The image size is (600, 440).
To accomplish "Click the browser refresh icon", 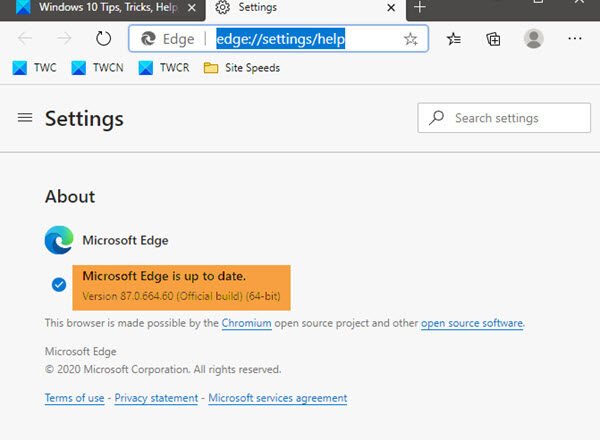I will (103, 39).
